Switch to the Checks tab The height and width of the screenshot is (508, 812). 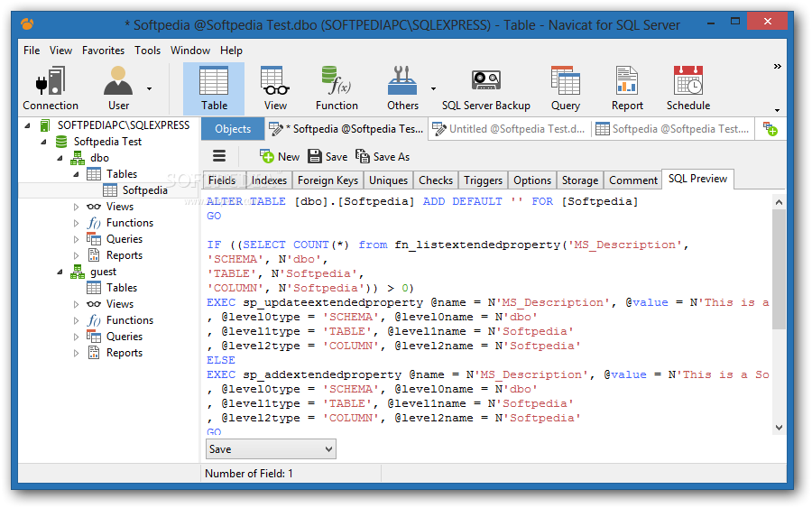tap(436, 180)
